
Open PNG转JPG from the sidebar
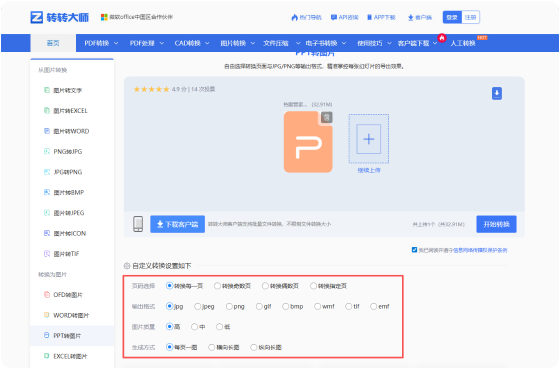(x=68, y=151)
